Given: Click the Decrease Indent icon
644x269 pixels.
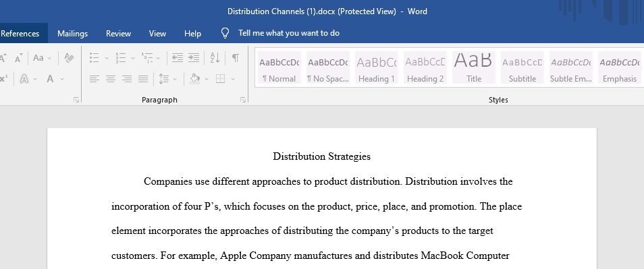Looking at the screenshot, I should [x=178, y=58].
